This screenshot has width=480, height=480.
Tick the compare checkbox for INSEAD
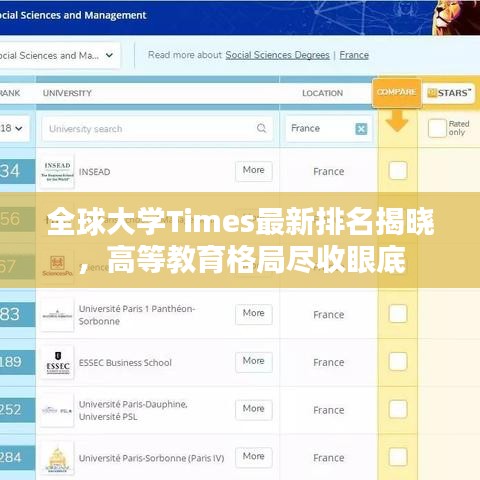click(x=398, y=171)
